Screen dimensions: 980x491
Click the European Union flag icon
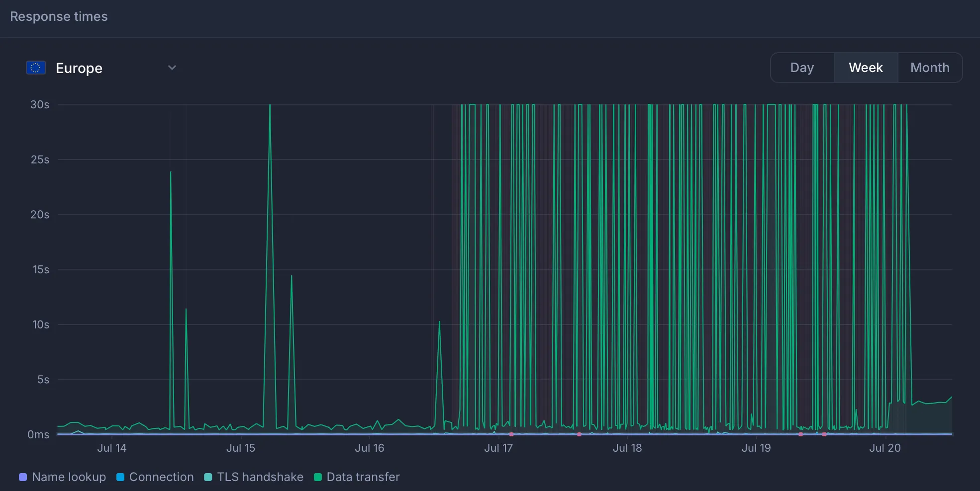[35, 67]
